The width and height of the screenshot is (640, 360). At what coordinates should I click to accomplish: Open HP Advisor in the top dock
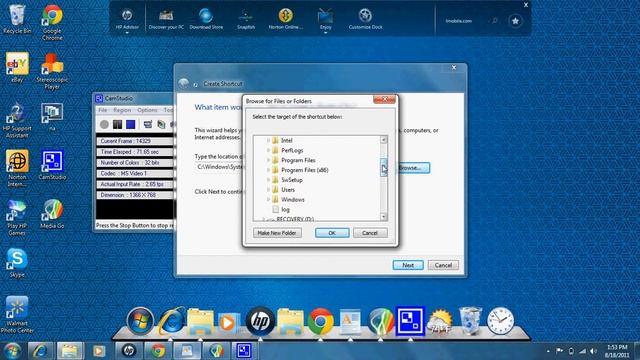pos(127,20)
